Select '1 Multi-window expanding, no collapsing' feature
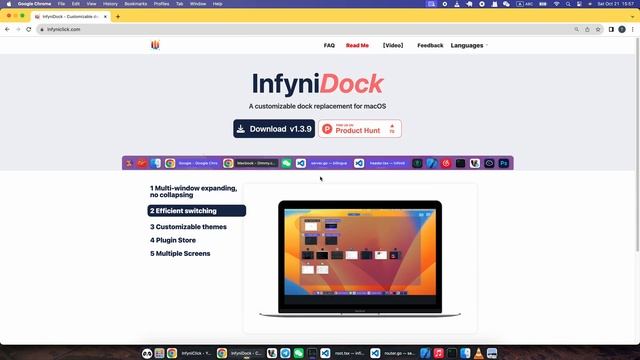 click(193, 191)
